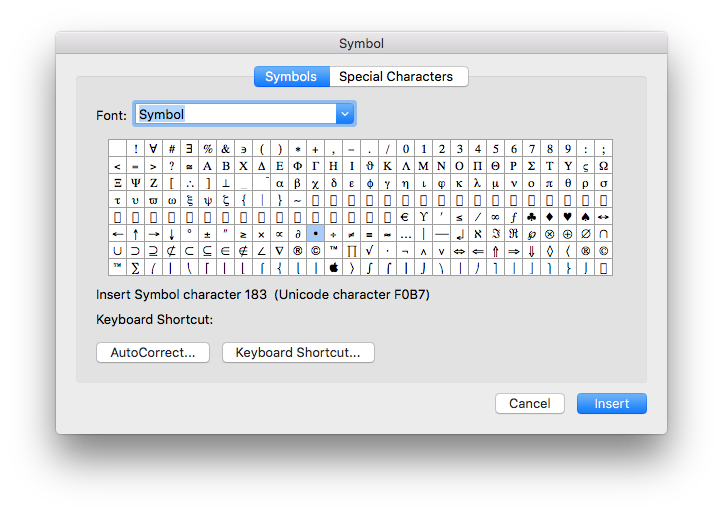Click the Keyboard Shortcut... button
This screenshot has height=514, width=723.
[298, 353]
